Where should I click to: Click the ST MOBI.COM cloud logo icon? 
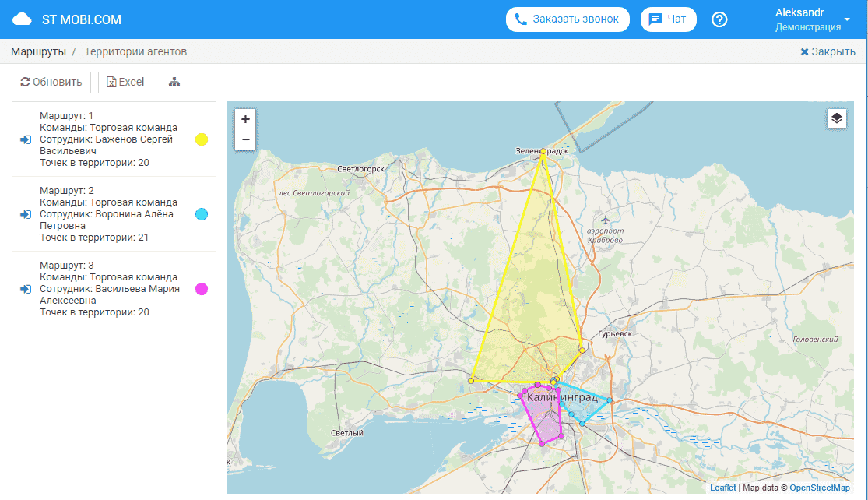click(x=23, y=19)
